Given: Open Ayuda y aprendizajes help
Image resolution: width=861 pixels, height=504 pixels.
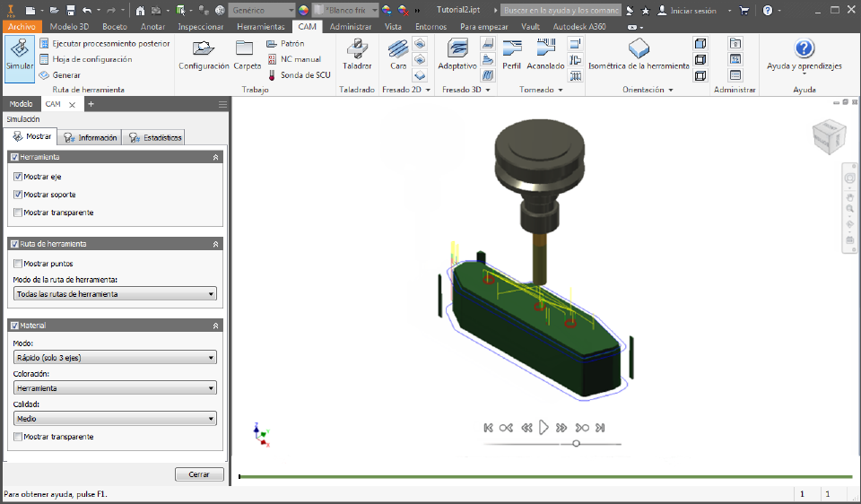Looking at the screenshot, I should [x=804, y=55].
